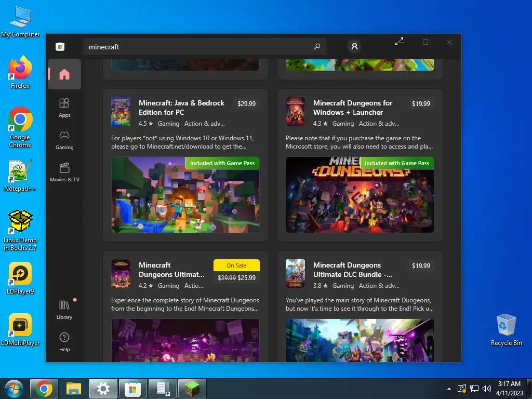
Task: Open the Minecraft grass block taskbar icon
Action: [192, 389]
